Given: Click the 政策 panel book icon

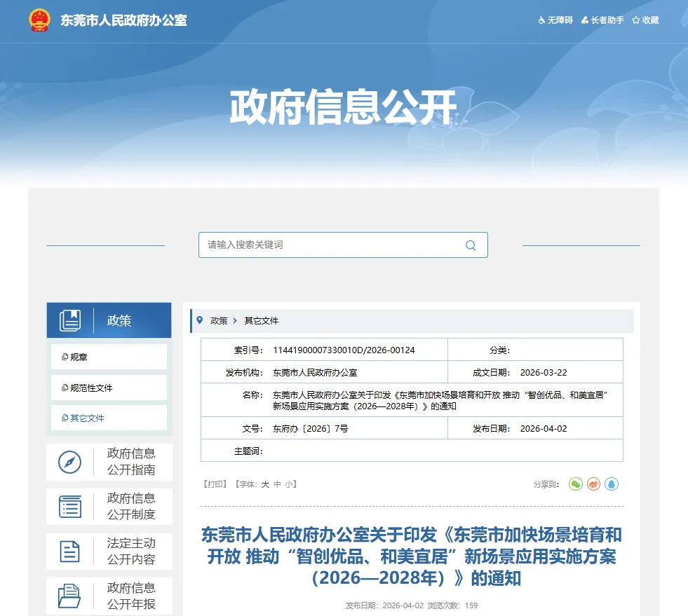Looking at the screenshot, I should click(72, 320).
